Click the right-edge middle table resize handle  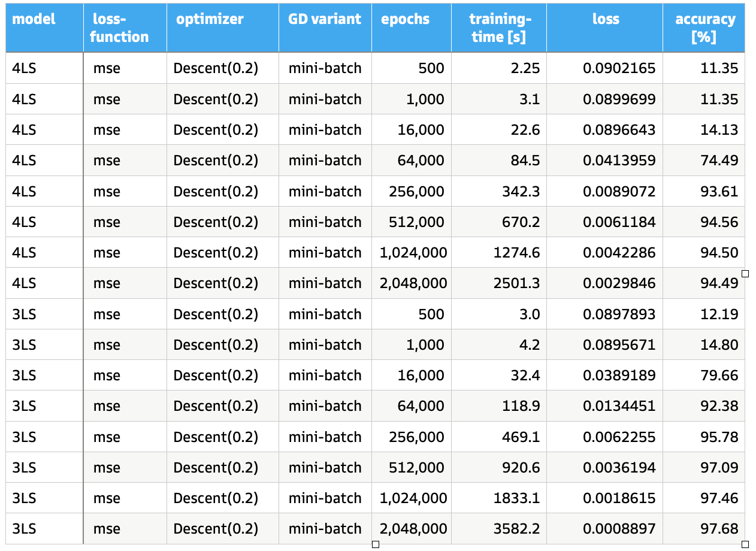coord(745,274)
